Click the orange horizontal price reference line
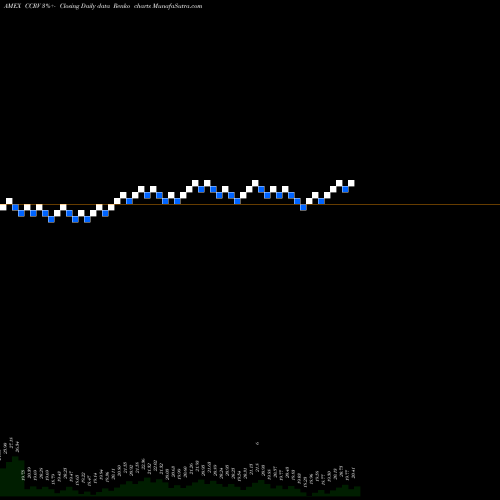 [250, 204]
